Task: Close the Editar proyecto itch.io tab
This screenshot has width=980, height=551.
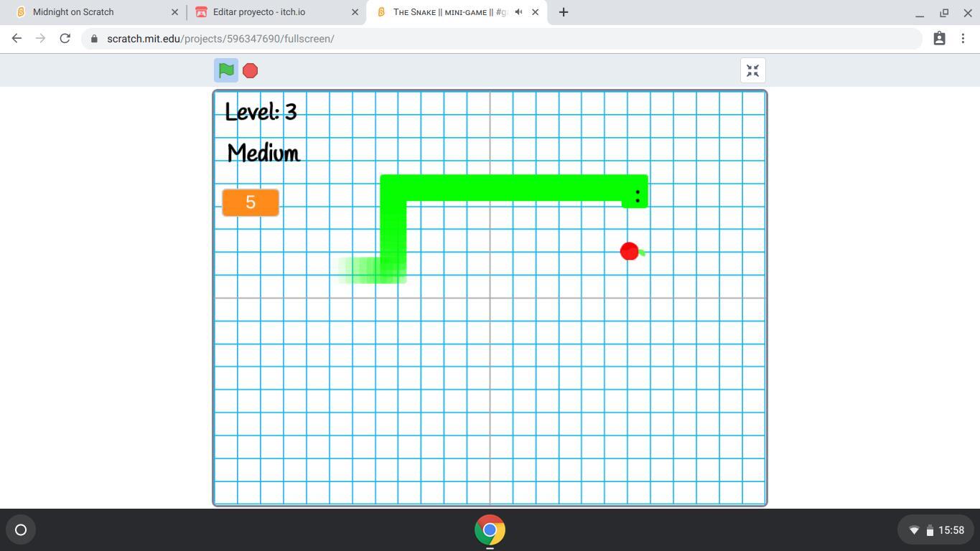Action: point(355,12)
